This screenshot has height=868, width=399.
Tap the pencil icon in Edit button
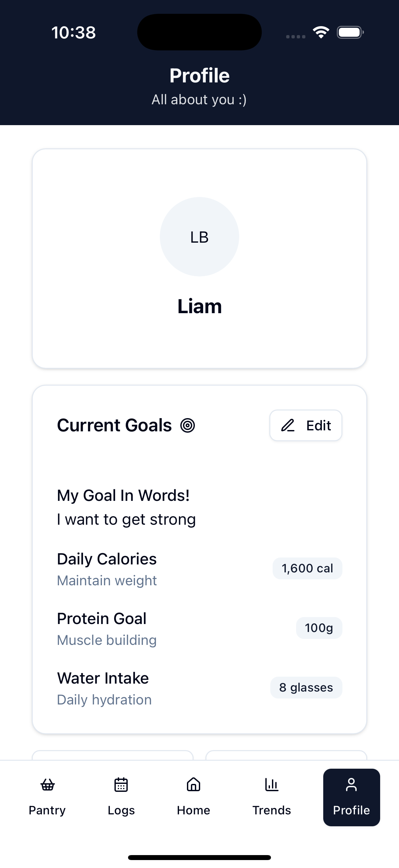288,425
